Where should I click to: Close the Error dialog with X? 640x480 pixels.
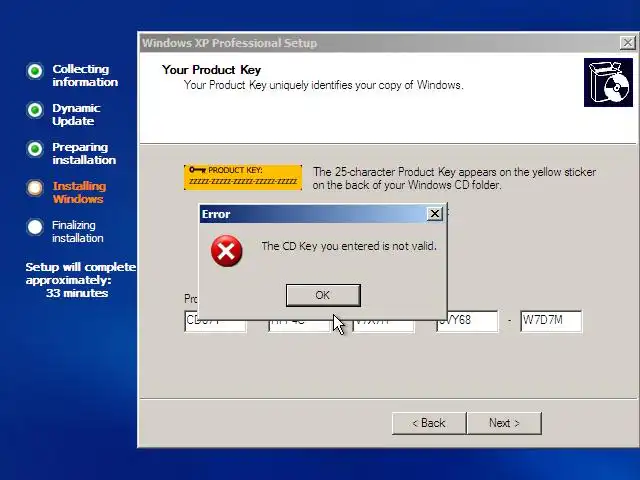pos(435,213)
